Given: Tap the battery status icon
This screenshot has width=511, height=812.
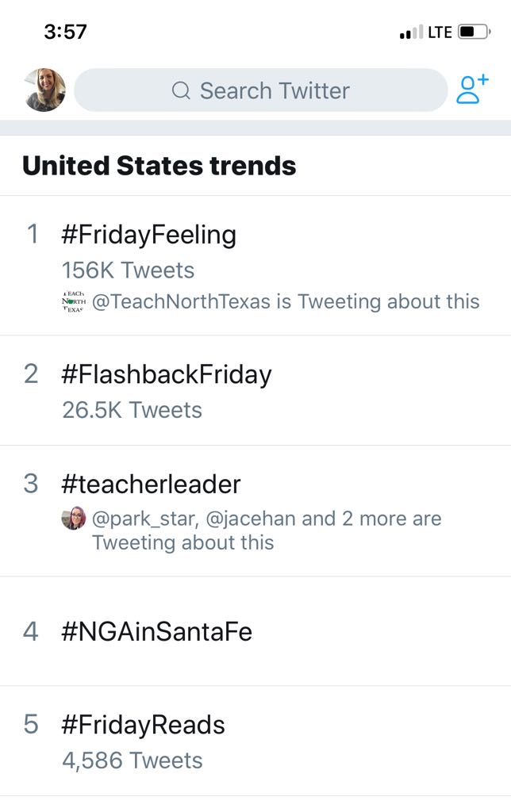Looking at the screenshot, I should click(474, 33).
